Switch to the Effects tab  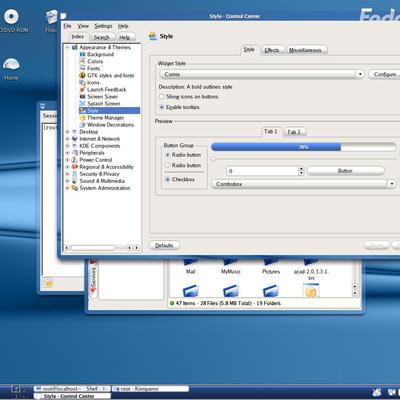(272, 50)
